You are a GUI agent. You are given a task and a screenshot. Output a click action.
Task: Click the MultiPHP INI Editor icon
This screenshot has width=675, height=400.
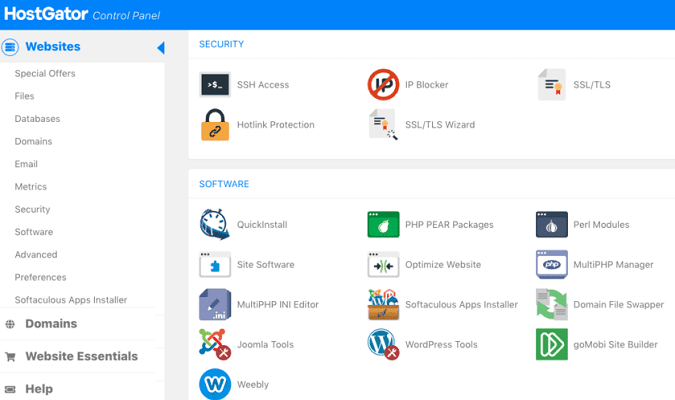pos(215,304)
